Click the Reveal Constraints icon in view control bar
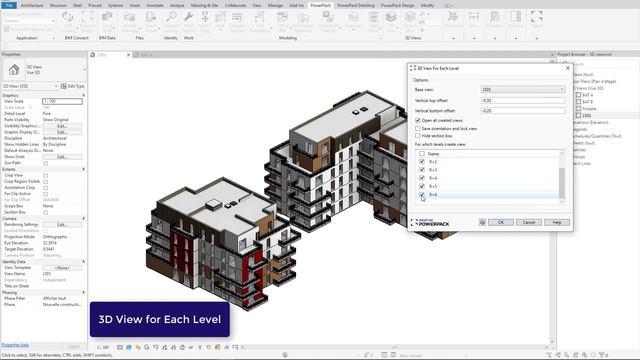 (x=235, y=347)
